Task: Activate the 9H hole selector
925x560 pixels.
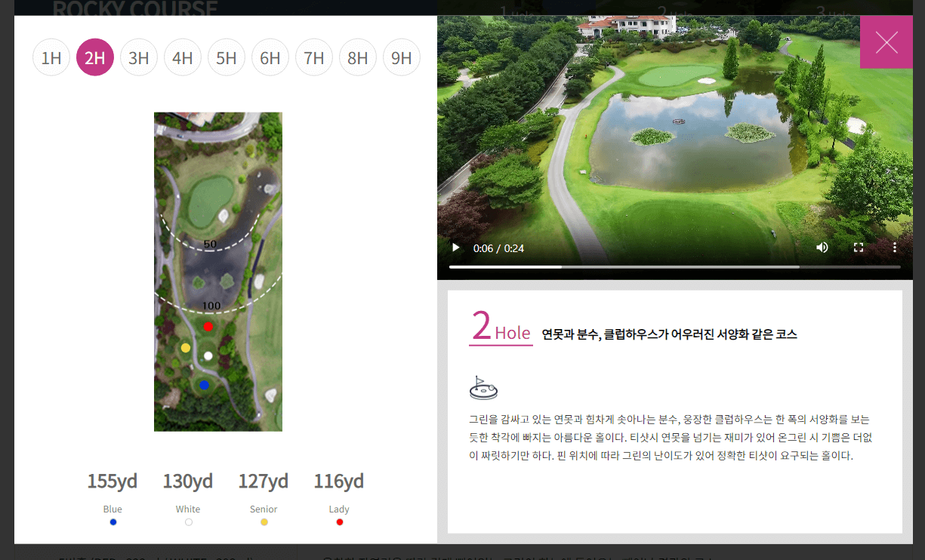Action: [x=402, y=57]
